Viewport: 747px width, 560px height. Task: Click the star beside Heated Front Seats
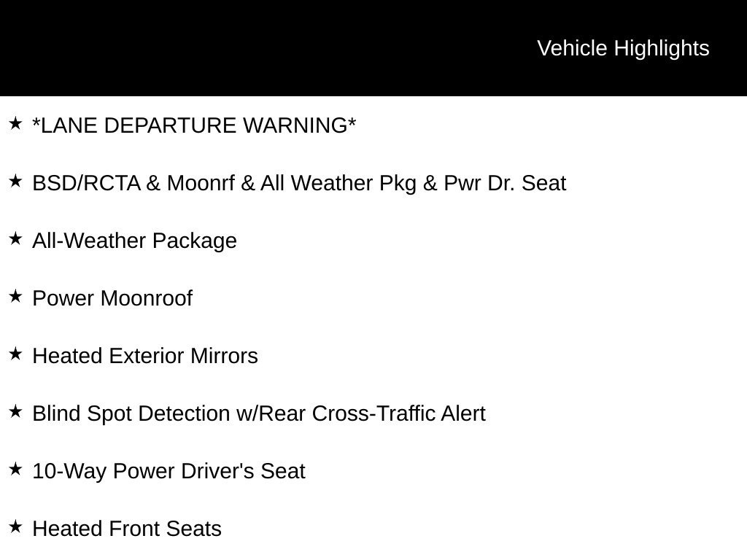(15, 526)
